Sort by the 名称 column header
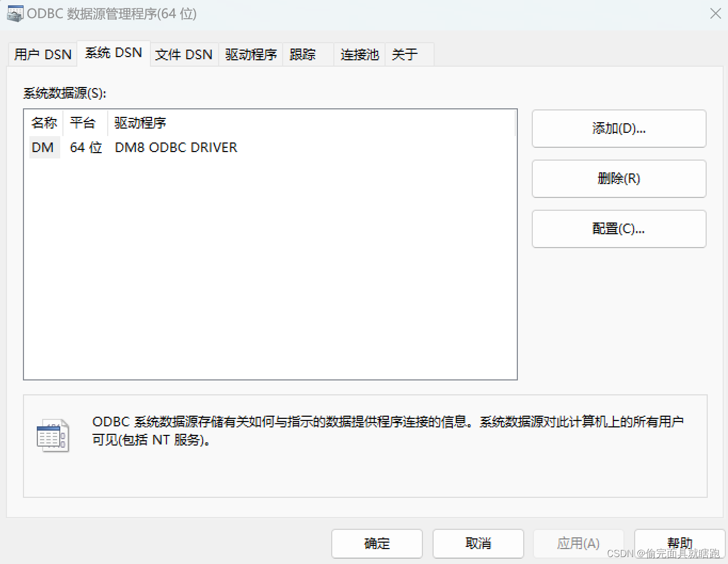Screen dimensions: 728x564 click(45, 123)
